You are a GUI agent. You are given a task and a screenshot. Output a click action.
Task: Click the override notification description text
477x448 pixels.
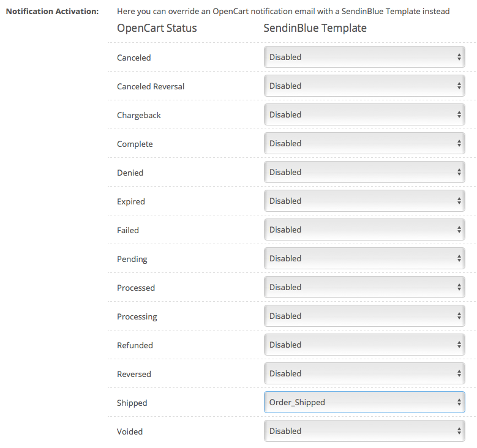coord(283,12)
